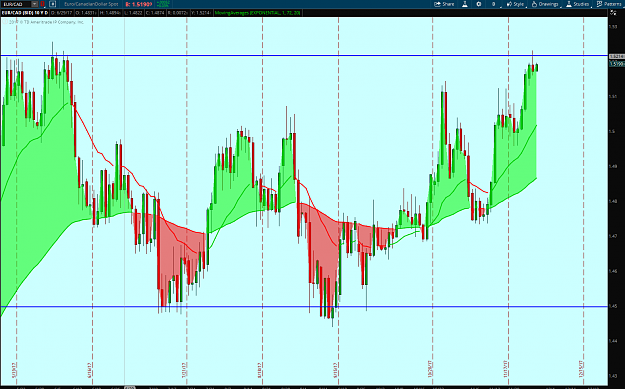The width and height of the screenshot is (625, 389).
Task: Click the bid price 1.5190 readout
Action: click(139, 4)
